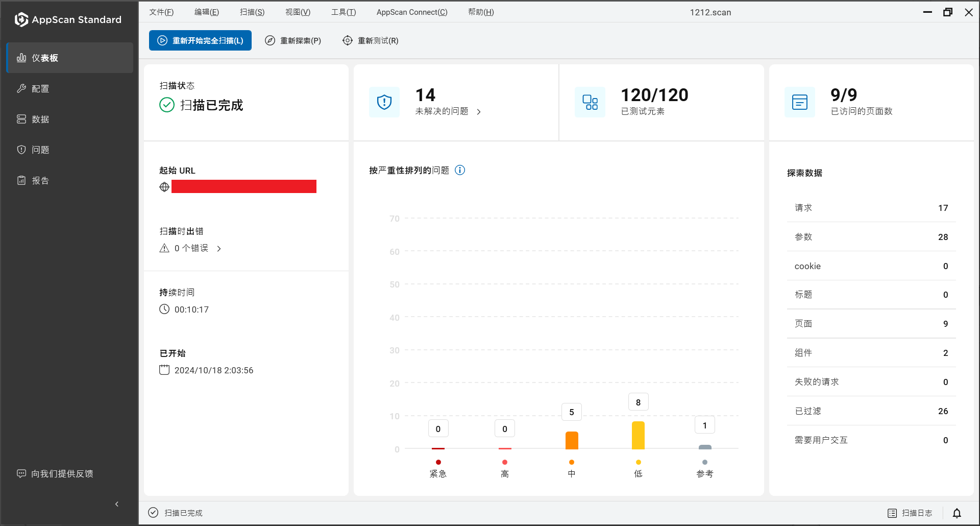Click the warning triangle icon for scan errors
This screenshot has width=980, height=526.
click(164, 248)
